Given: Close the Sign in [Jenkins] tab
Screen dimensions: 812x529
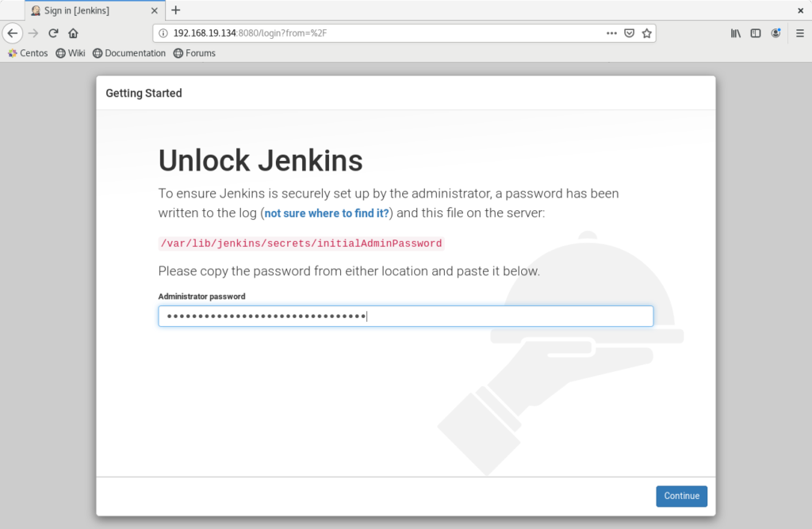Looking at the screenshot, I should coord(155,10).
